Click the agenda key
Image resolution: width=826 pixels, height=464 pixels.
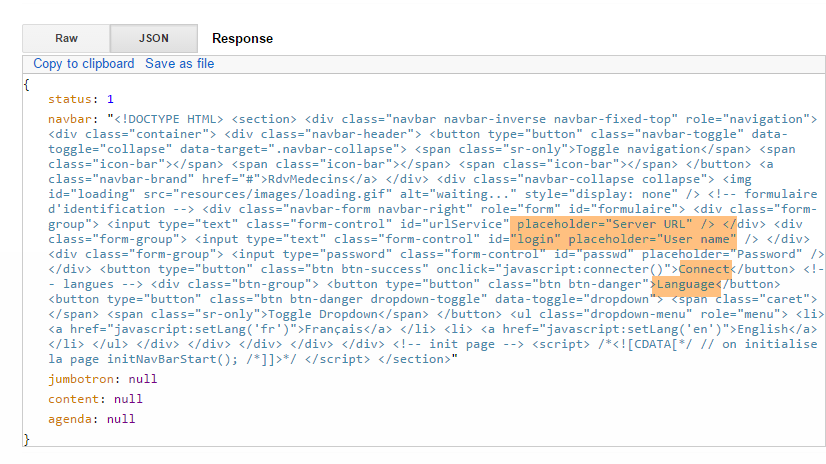(72, 419)
